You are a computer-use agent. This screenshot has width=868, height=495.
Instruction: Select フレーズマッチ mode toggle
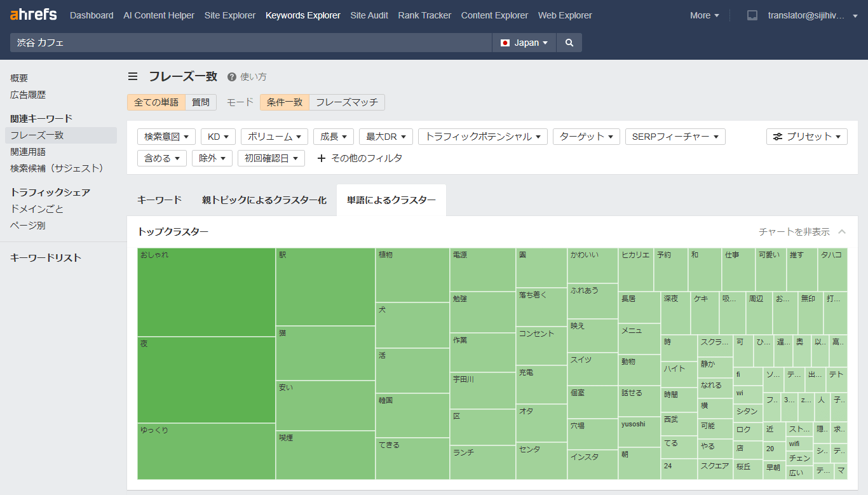[x=347, y=102]
